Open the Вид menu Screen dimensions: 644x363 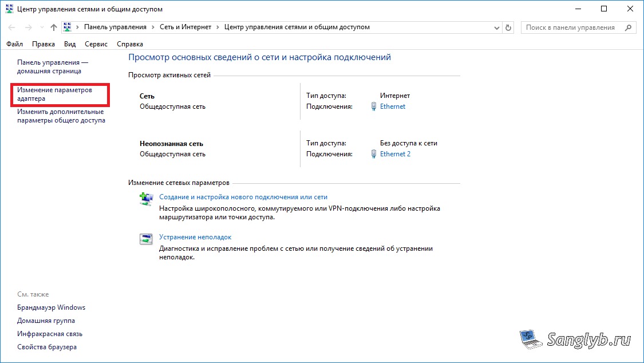click(70, 44)
